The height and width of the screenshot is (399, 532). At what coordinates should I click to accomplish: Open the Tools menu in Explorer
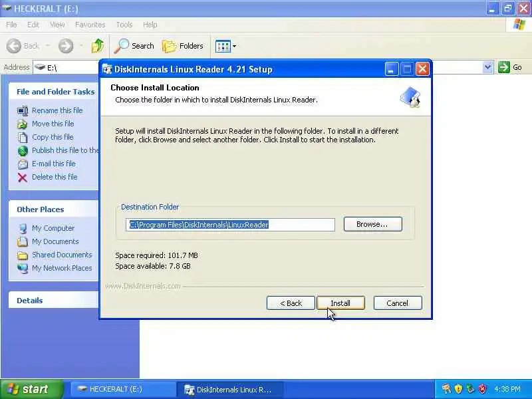[124, 25]
